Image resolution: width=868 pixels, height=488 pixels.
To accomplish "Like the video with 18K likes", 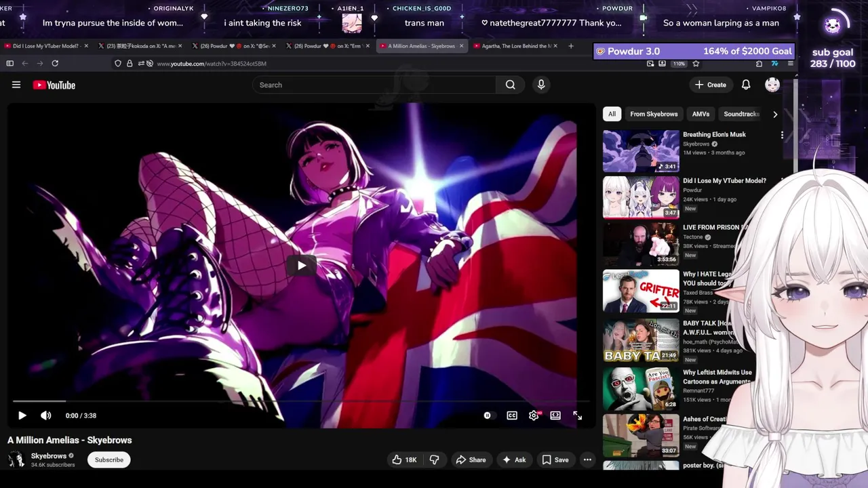I will [x=404, y=460].
